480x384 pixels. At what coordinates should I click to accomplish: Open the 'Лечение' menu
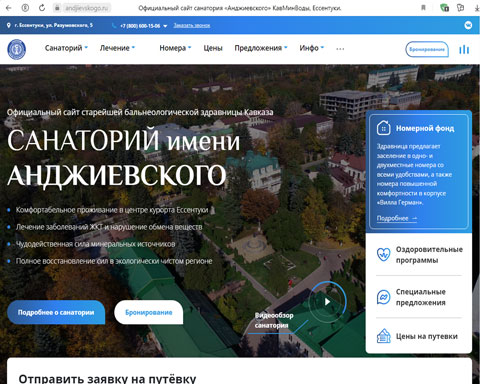(115, 48)
